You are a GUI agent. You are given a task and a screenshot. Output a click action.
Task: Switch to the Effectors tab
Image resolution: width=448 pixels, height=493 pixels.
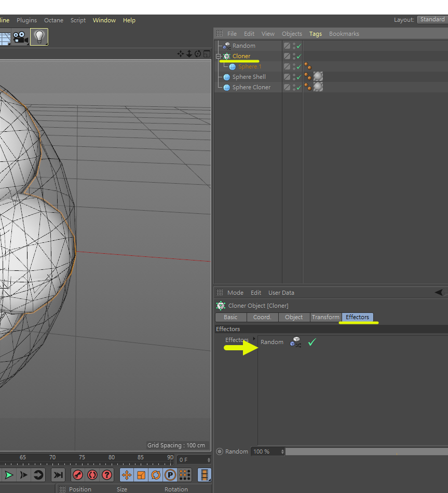pyautogui.click(x=357, y=317)
